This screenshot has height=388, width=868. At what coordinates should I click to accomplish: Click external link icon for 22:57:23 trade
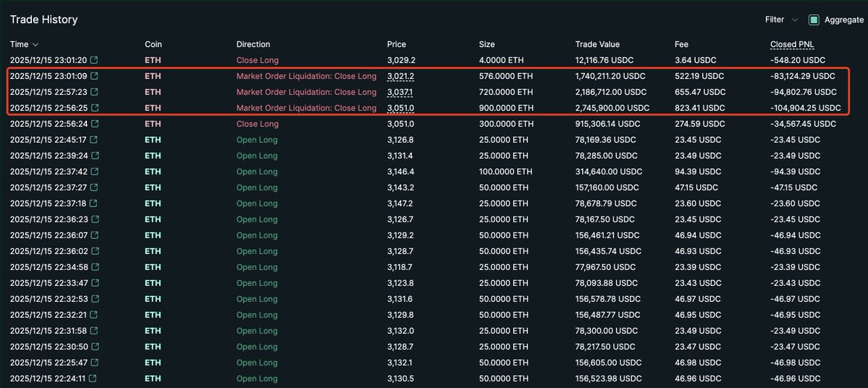[94, 92]
